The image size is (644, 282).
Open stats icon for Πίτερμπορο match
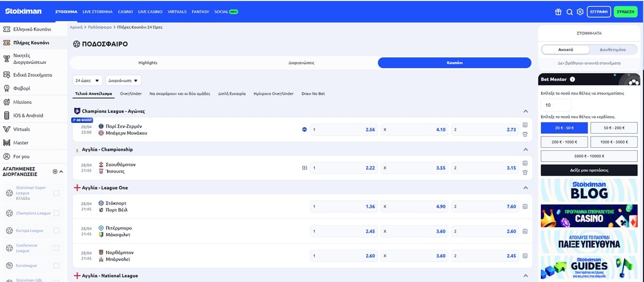click(x=525, y=231)
